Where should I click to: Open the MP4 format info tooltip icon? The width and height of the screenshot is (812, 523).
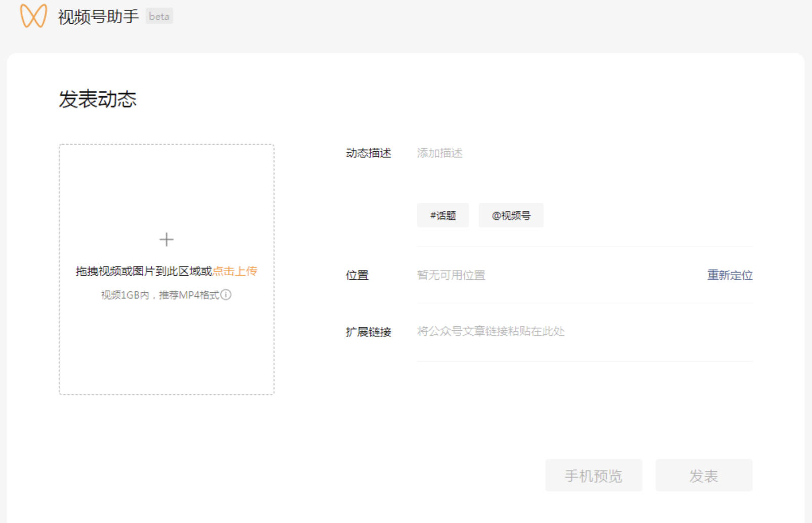pos(227,295)
